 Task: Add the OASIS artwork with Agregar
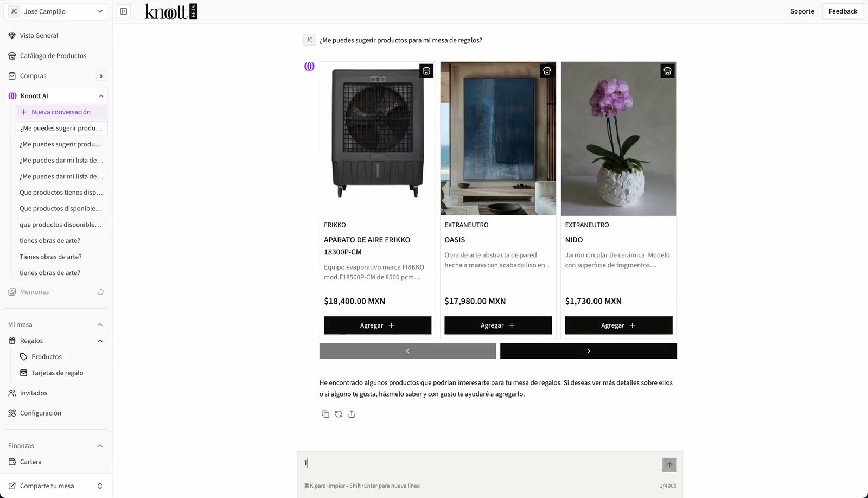pos(497,325)
